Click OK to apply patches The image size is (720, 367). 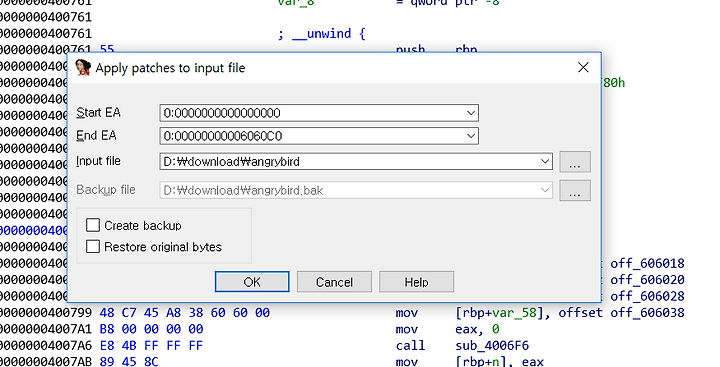tap(252, 282)
